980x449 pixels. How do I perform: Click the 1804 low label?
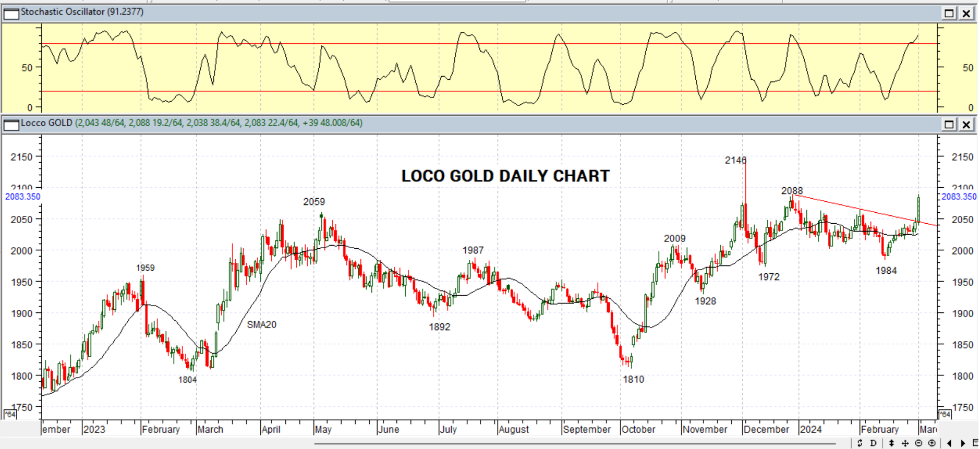(187, 380)
